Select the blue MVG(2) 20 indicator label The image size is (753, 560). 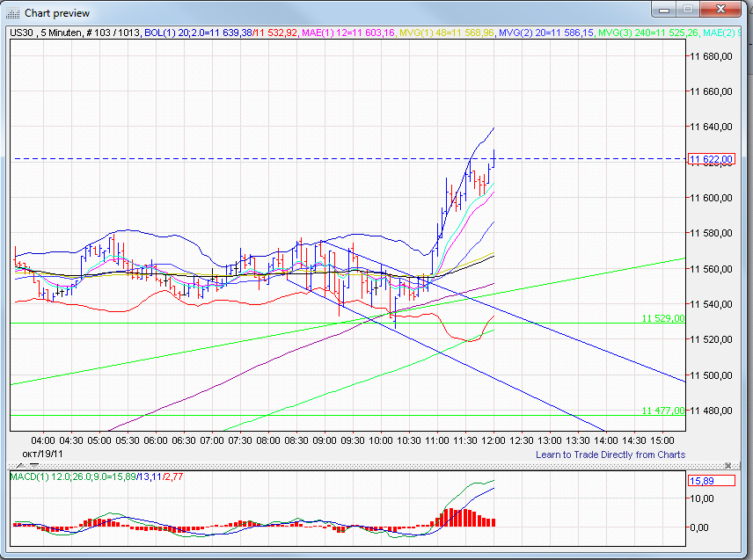click(x=545, y=33)
